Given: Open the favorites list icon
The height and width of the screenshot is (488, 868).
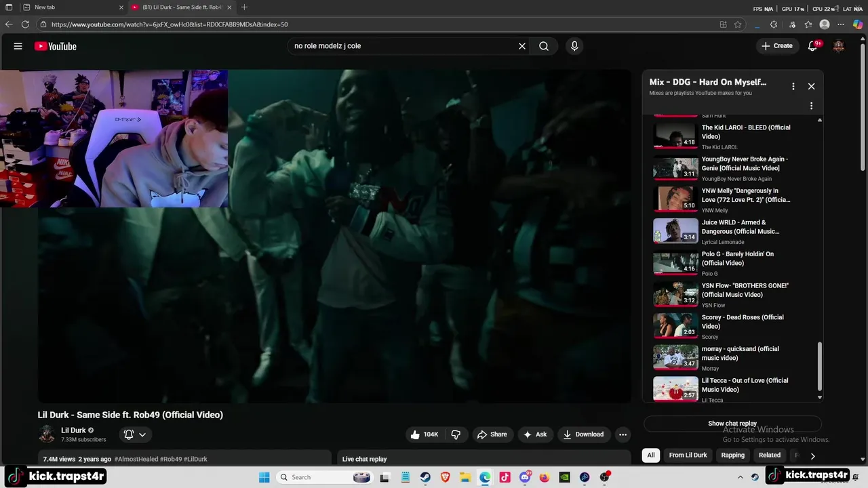Looking at the screenshot, I should [x=808, y=24].
